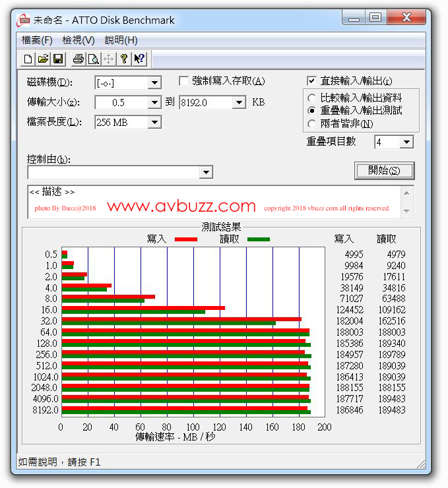
Task: Click the New file toolbar icon
Action: point(28,59)
